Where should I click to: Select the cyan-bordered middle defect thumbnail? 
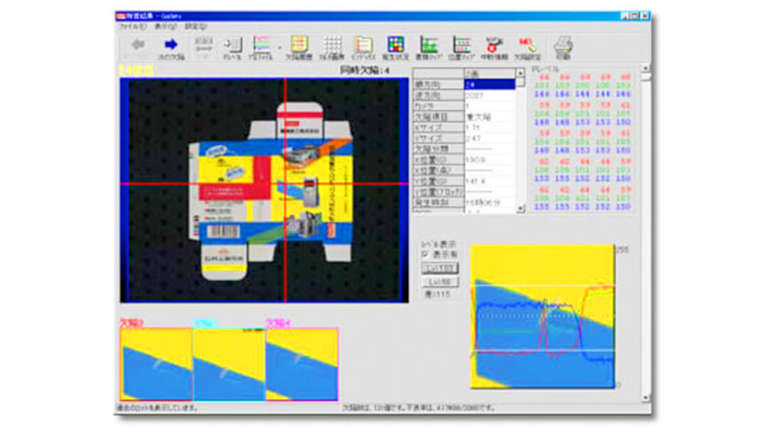tap(229, 364)
